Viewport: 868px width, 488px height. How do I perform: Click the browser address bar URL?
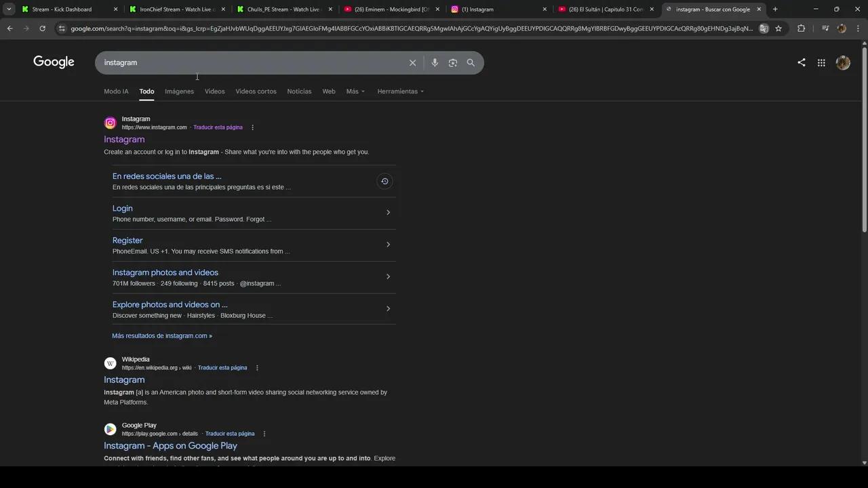pos(412,28)
